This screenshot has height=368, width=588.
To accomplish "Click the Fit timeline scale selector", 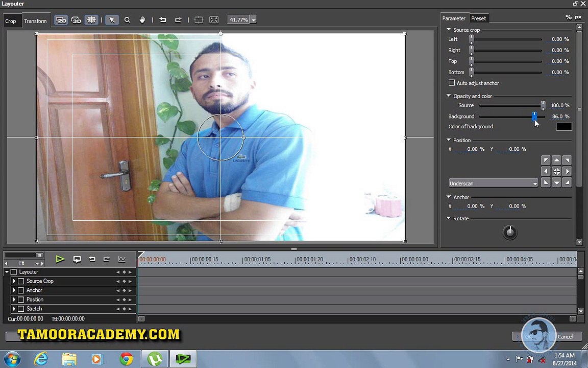I will click(24, 263).
